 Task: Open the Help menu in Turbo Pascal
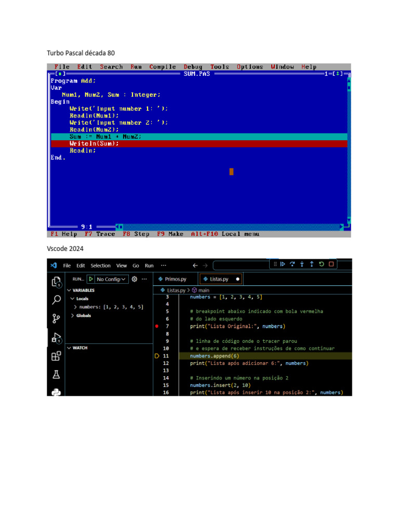[309, 67]
